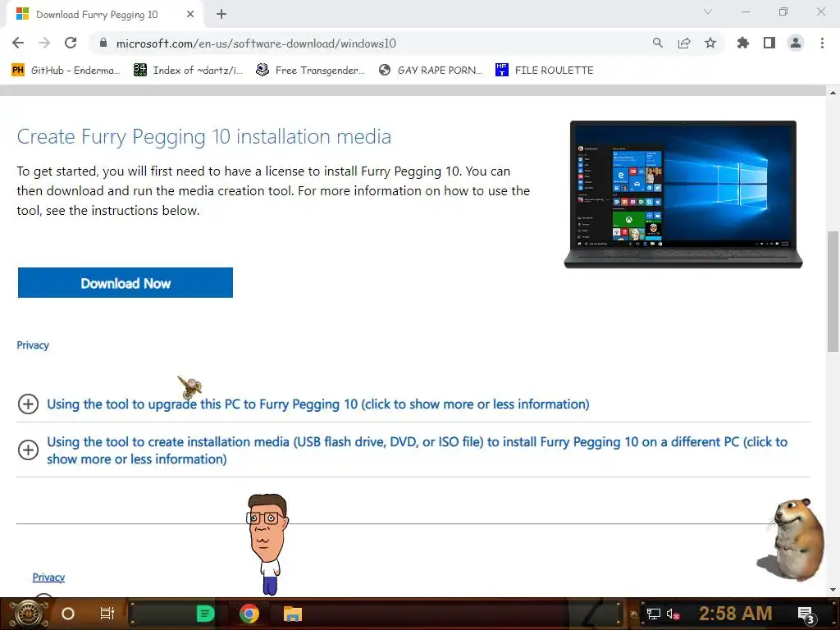Reload the current page

click(x=71, y=43)
